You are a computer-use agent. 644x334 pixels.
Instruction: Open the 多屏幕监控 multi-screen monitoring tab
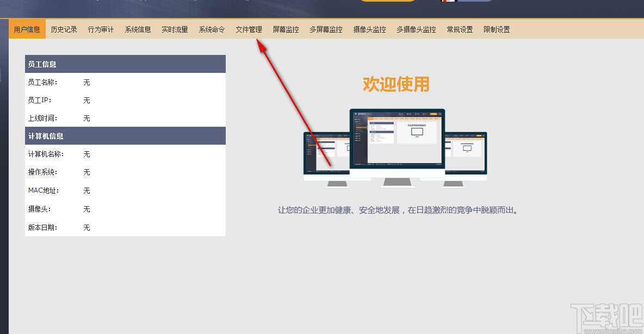click(325, 29)
